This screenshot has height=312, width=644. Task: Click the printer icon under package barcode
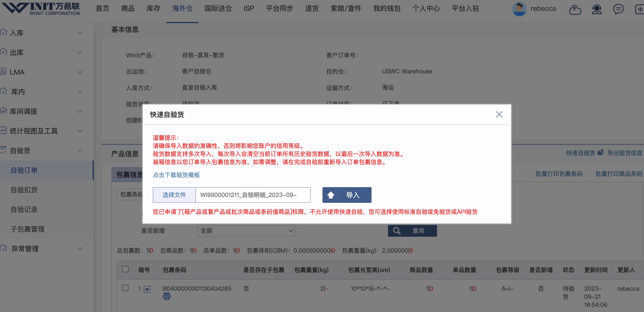point(167,297)
